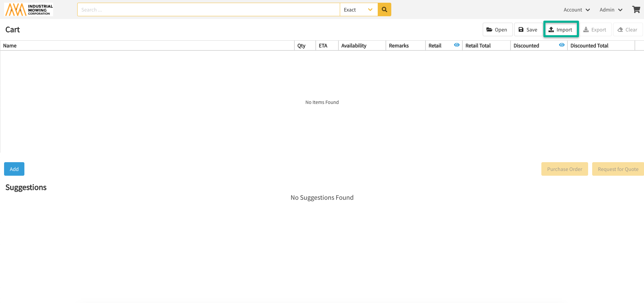Expand the Exact search mode dropdown
This screenshot has height=303, width=644.
[x=358, y=10]
